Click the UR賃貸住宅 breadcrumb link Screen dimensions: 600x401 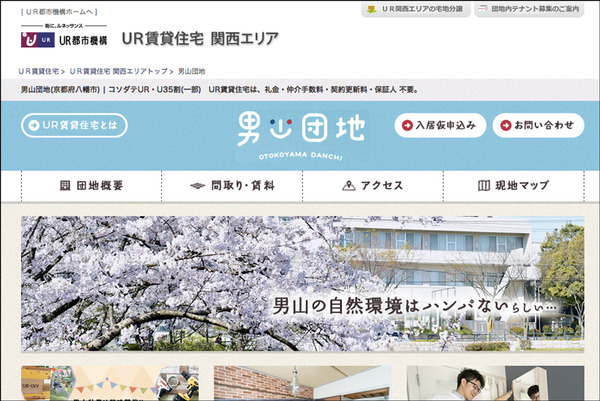click(x=39, y=71)
